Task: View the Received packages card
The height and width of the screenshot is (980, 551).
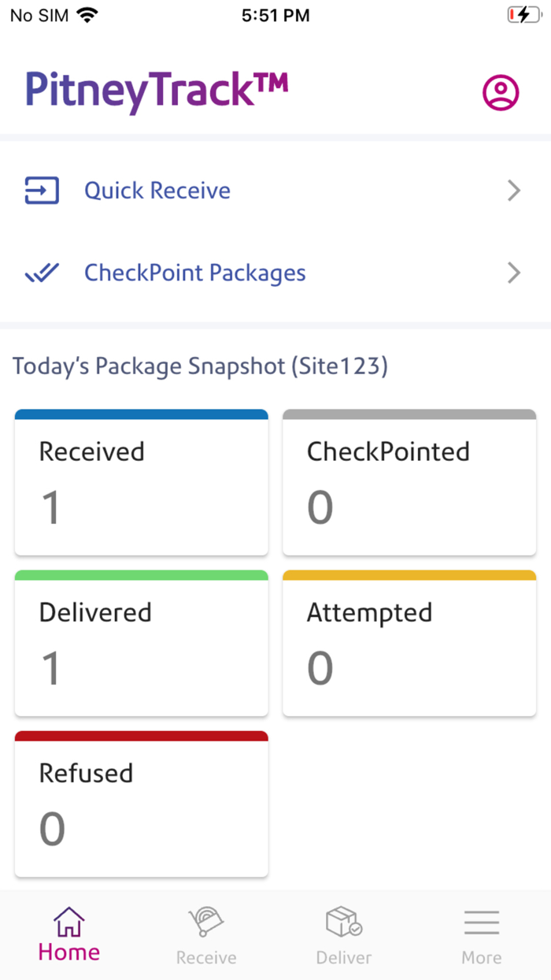Action: [x=142, y=482]
